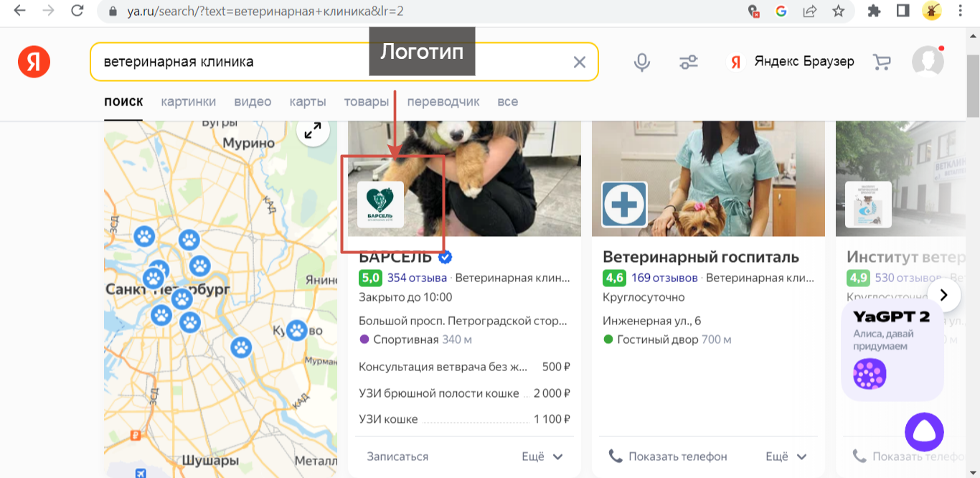Open the Alice voice assistant button
Viewport: 980px width, 478px height.
(x=924, y=432)
